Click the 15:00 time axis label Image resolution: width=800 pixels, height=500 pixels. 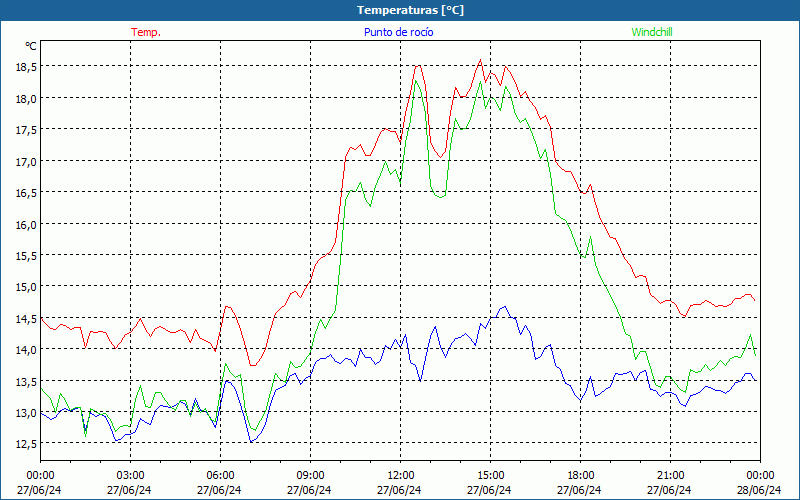490,475
